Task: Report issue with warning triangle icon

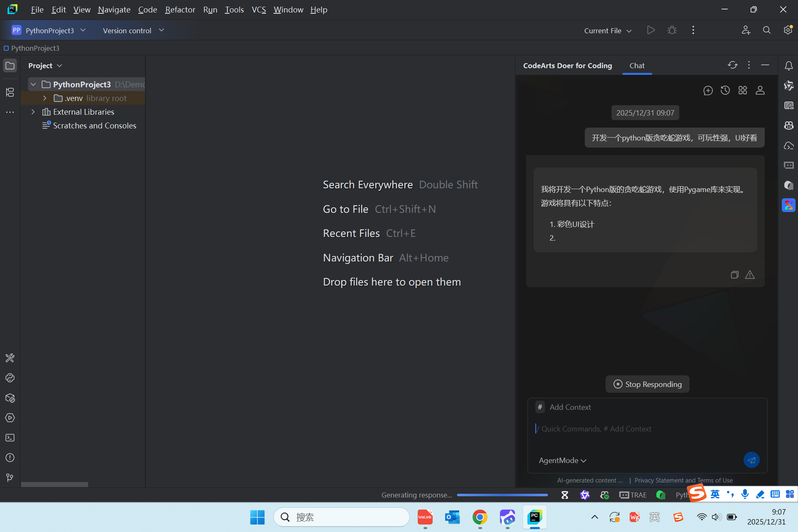Action: tap(750, 275)
